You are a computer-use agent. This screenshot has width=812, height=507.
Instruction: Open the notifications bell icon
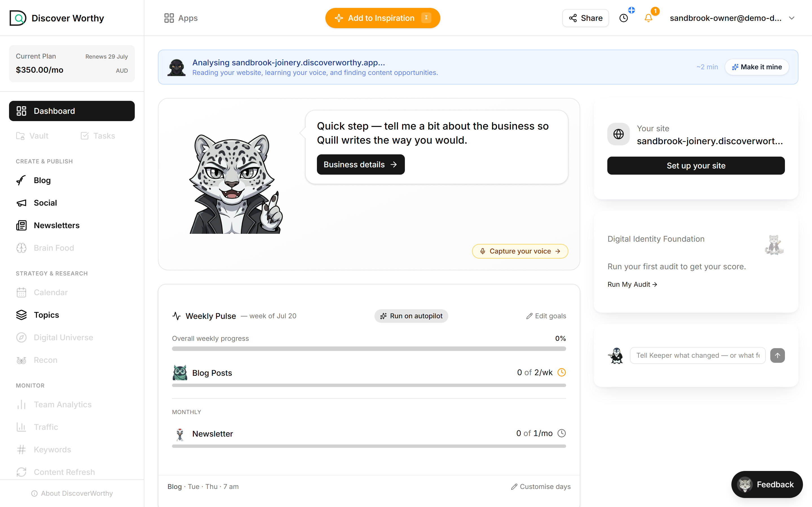click(648, 18)
